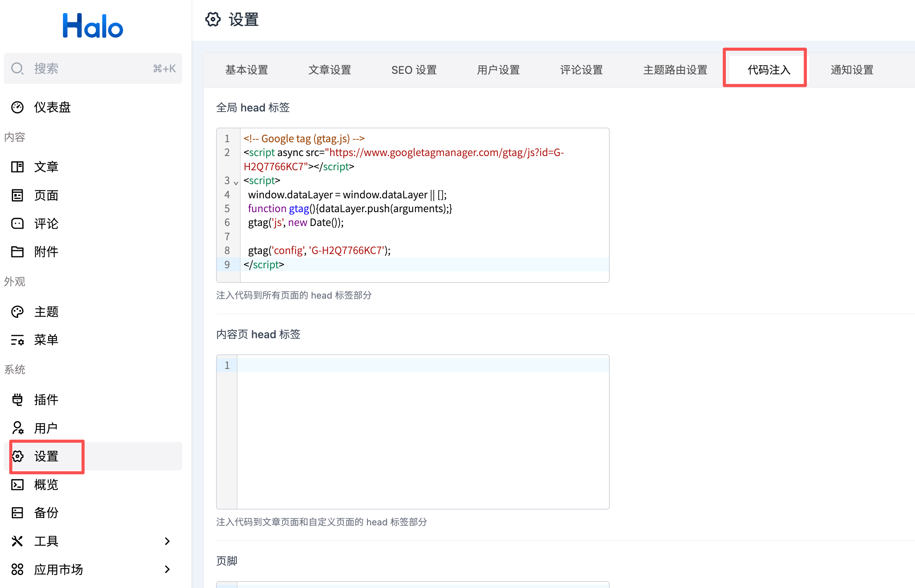
Task: Click the Halo logo
Action: click(92, 25)
